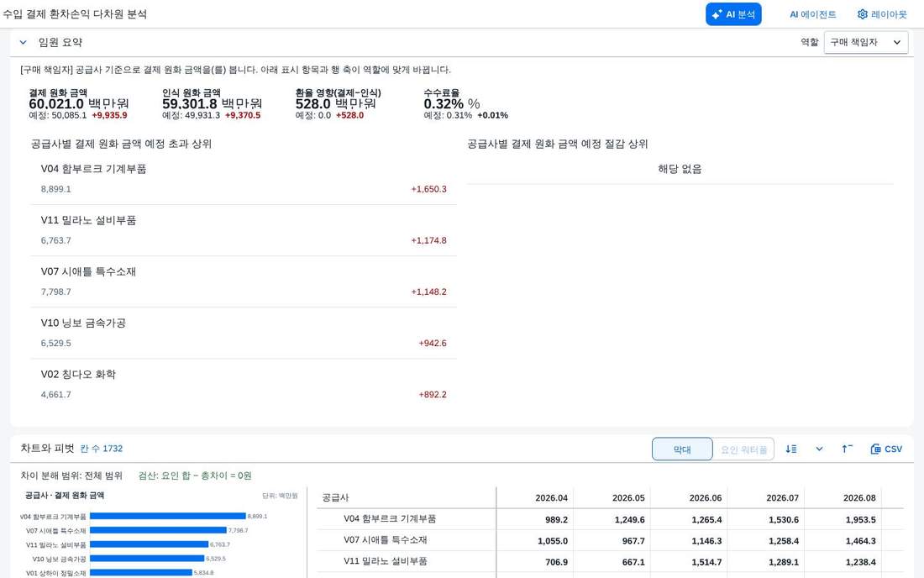Click the +892.2 variance value

(433, 395)
